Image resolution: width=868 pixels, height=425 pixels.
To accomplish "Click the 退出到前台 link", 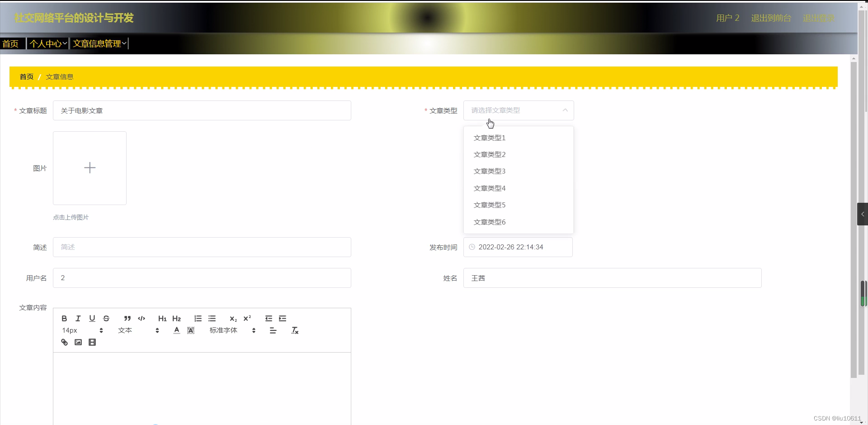I will 770,18.
